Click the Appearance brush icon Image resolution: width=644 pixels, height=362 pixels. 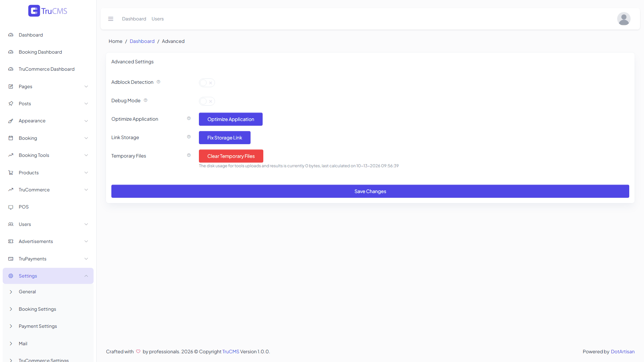(11, 121)
